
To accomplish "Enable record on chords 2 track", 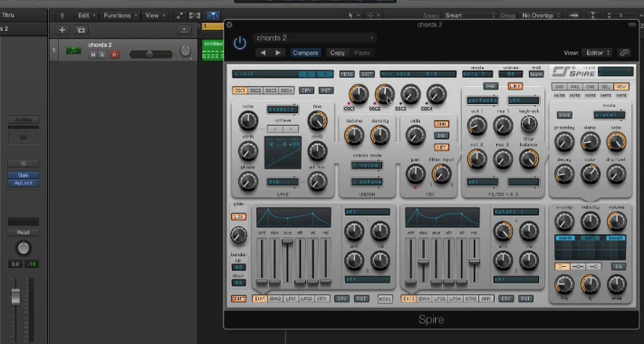I will 114,54.
